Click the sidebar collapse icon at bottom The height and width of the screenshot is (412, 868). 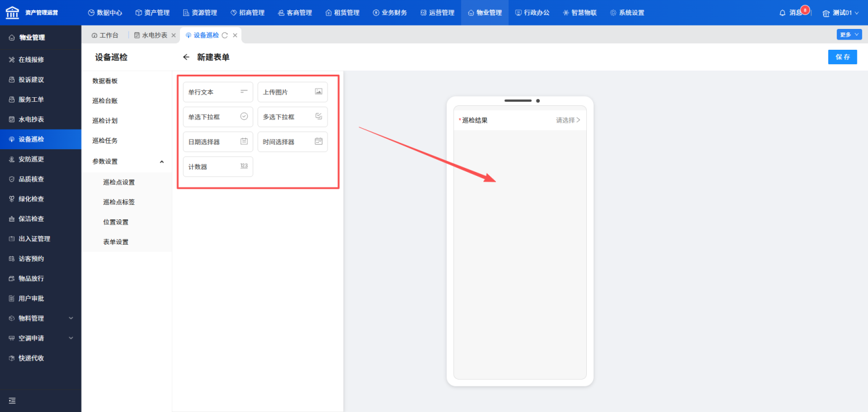tap(12, 400)
